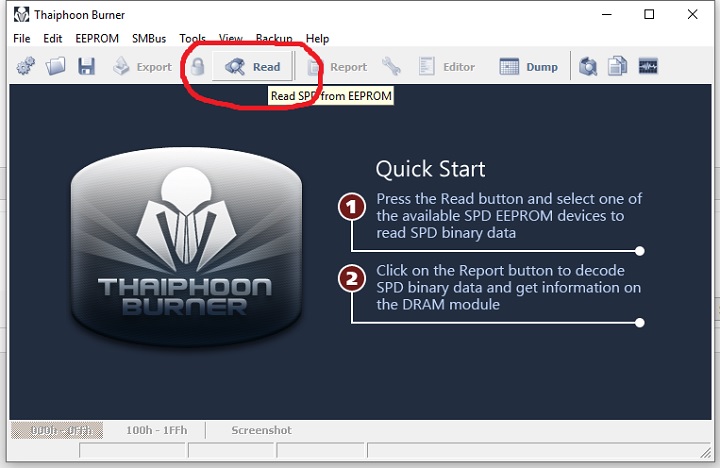Image resolution: width=720 pixels, height=468 pixels.
Task: Click the Dump toolbar button
Action: tap(529, 67)
